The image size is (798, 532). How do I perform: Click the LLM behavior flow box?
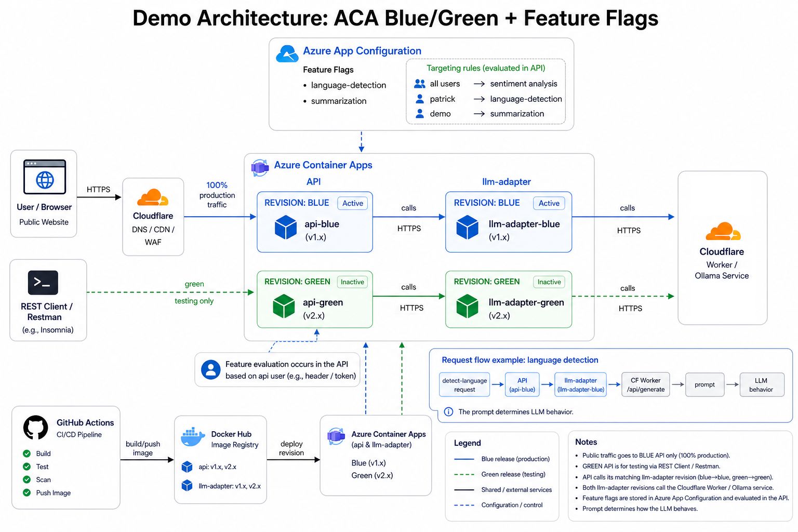(x=762, y=385)
